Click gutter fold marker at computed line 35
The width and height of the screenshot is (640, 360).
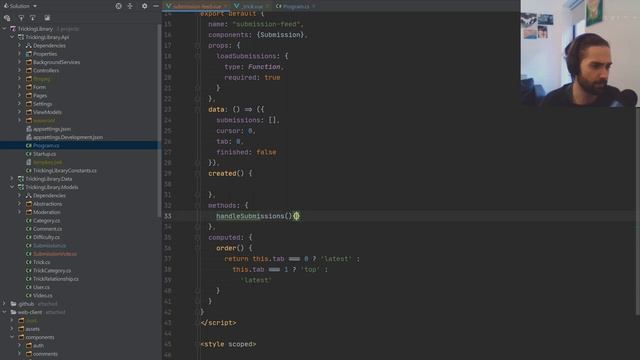click(x=197, y=237)
